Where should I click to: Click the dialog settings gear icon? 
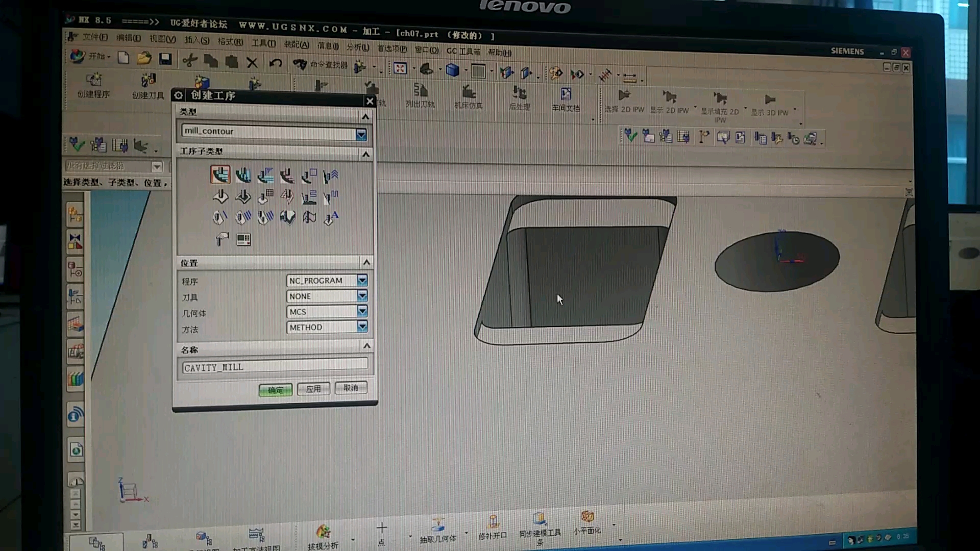178,95
